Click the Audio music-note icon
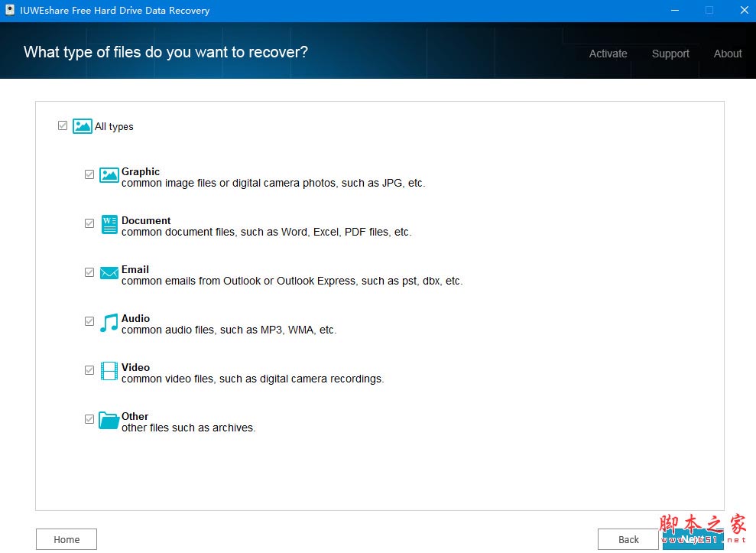The height and width of the screenshot is (553, 756). coord(109,322)
